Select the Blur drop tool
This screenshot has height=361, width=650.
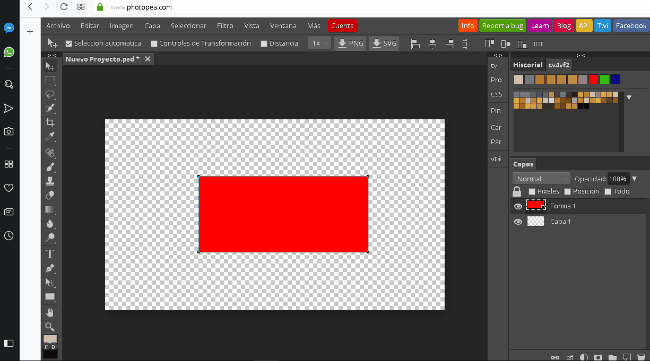[x=50, y=224]
